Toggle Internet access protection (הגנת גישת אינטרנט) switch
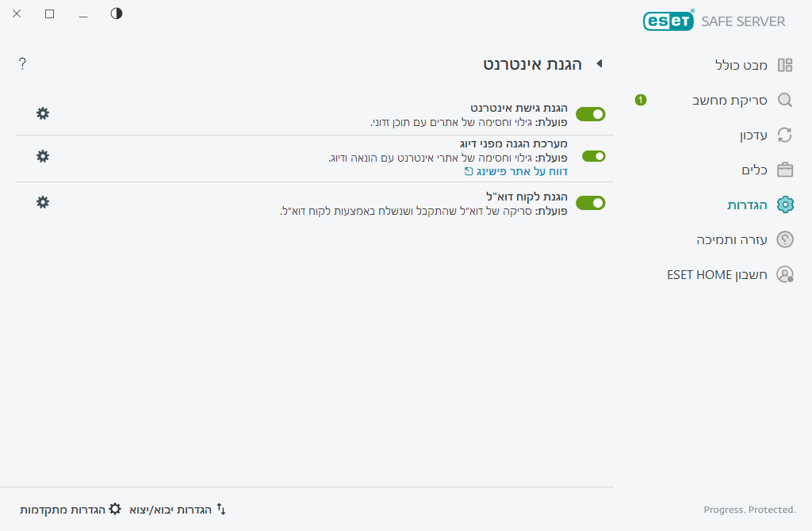 coord(590,114)
